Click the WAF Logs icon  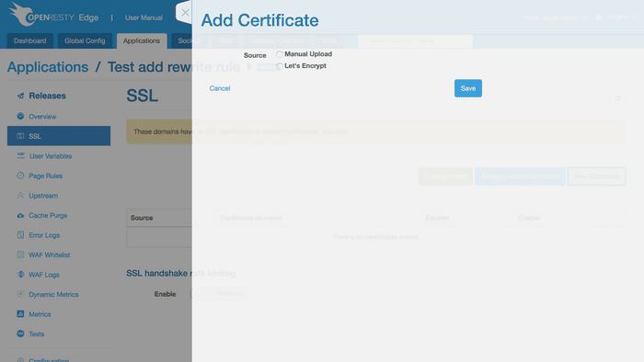tap(20, 275)
